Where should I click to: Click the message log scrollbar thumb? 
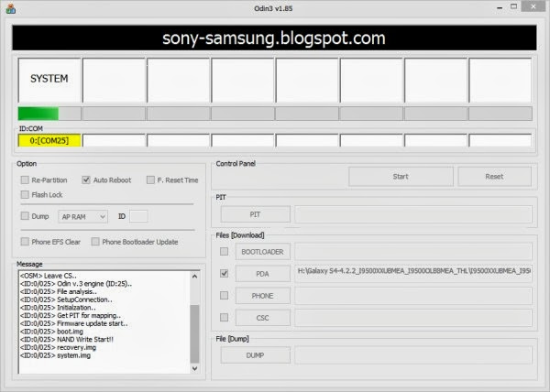point(194,334)
